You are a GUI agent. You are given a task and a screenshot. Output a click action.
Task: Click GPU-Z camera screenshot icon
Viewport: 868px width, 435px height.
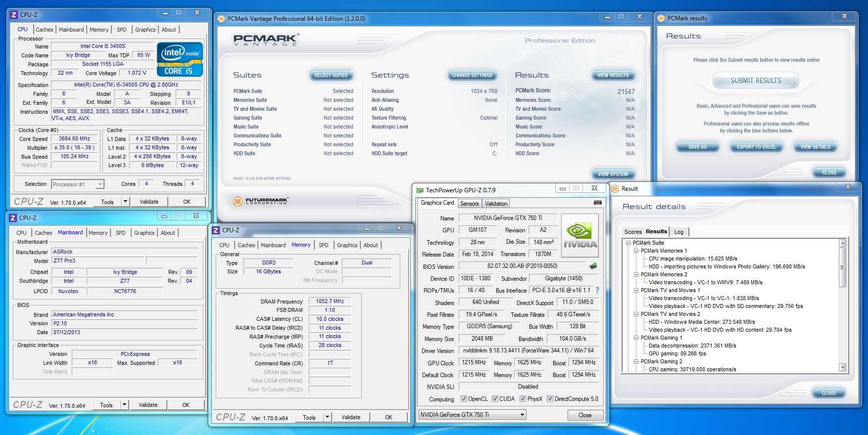pyautogui.click(x=598, y=203)
